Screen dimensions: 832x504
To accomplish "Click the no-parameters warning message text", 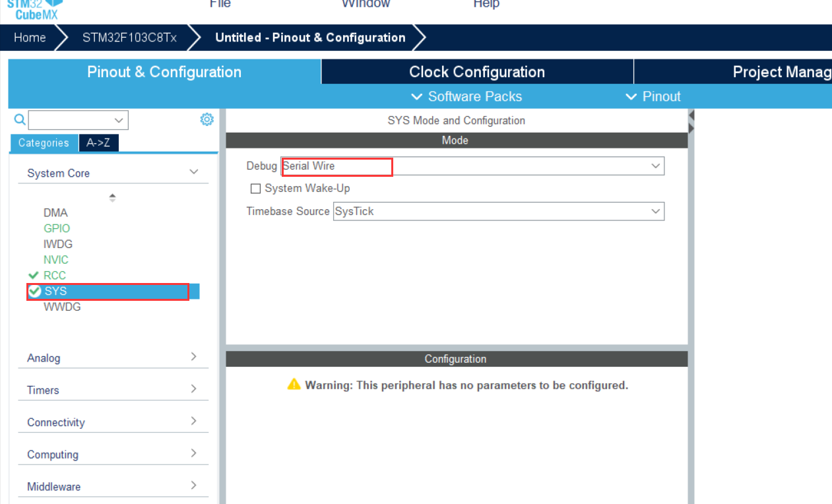I will pos(466,385).
